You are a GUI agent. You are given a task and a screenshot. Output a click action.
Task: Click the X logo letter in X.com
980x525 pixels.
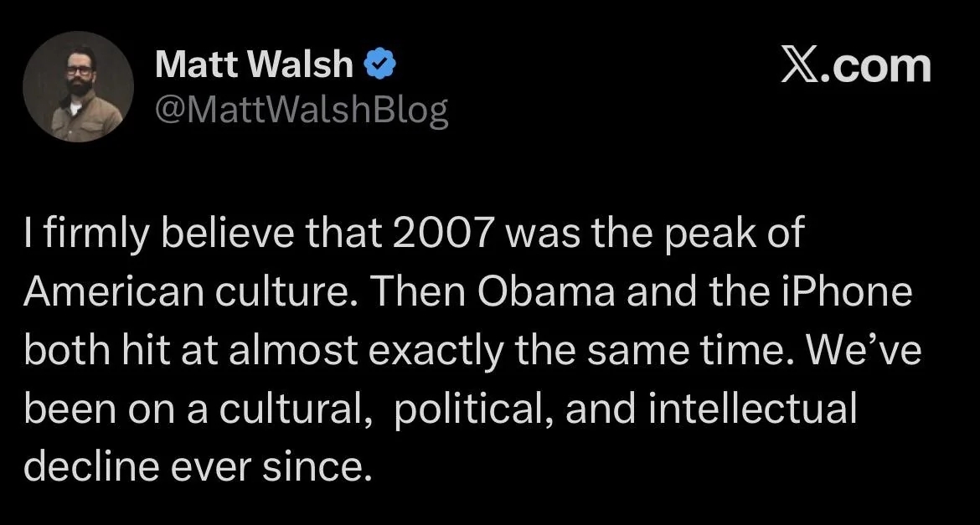click(800, 66)
